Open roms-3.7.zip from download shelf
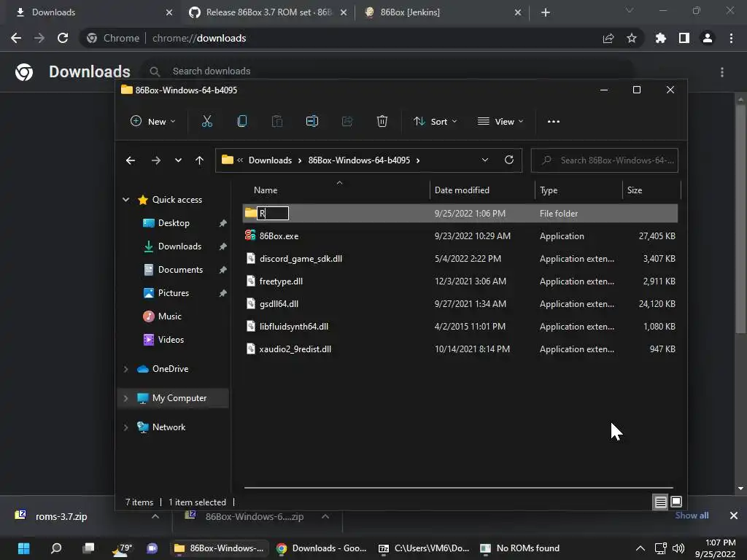 [x=61, y=516]
